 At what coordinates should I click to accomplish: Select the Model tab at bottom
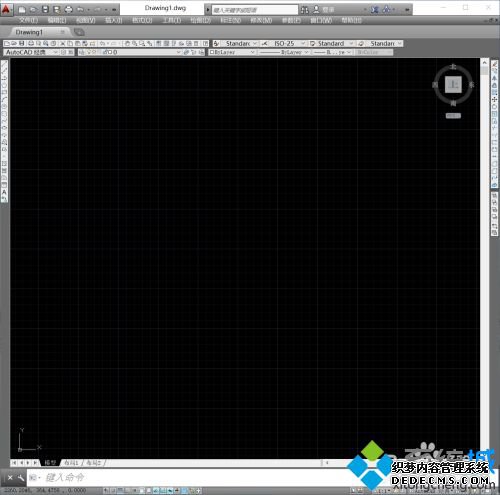pos(50,463)
